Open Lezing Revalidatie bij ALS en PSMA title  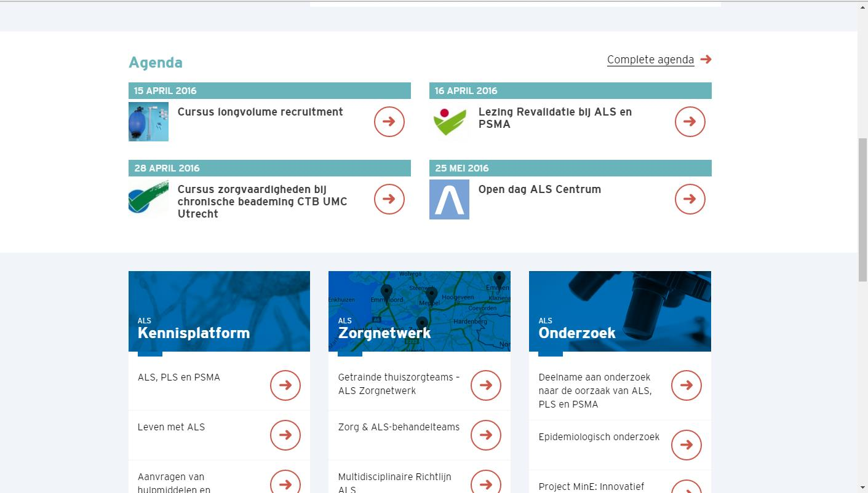555,118
